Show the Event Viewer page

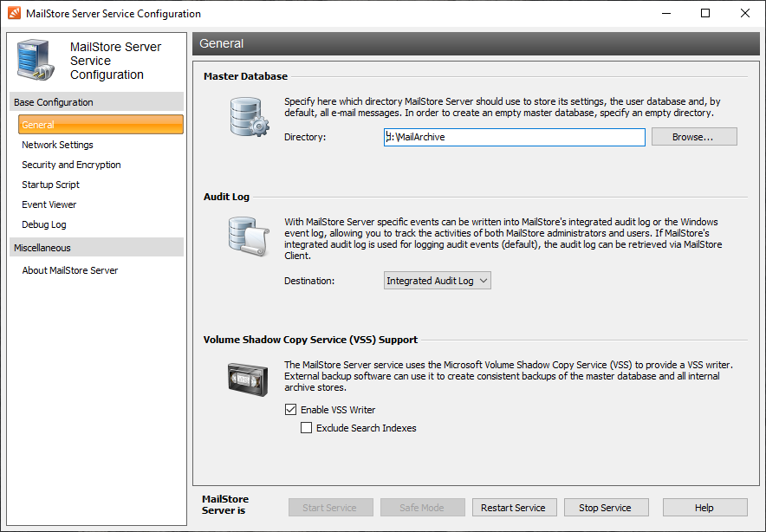point(49,204)
